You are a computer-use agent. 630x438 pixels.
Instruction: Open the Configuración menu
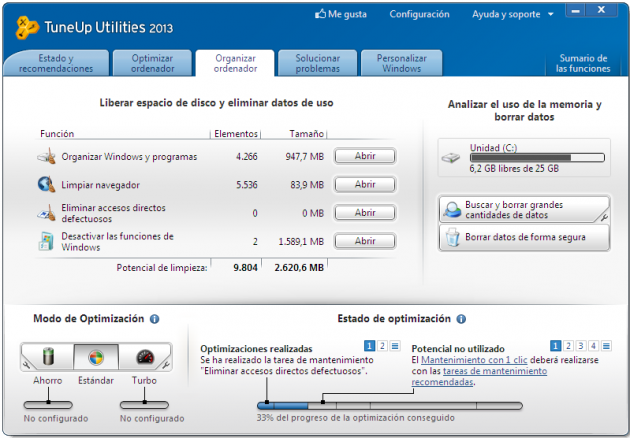(x=419, y=14)
